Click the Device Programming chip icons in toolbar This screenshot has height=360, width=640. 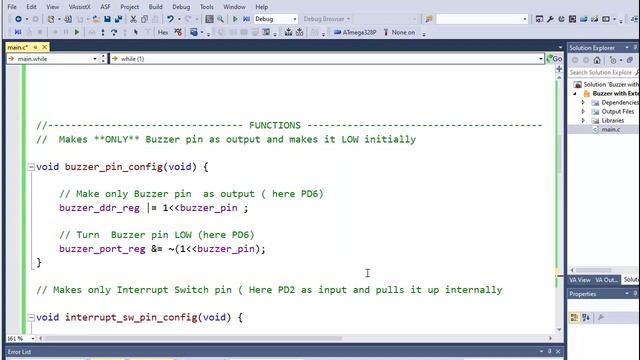[x=294, y=32]
